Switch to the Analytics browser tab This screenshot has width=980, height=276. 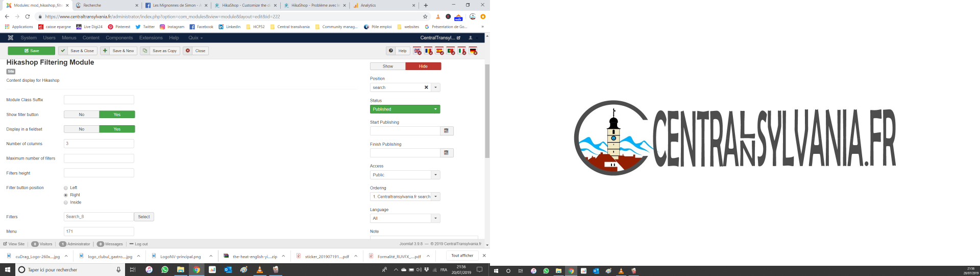[x=384, y=5]
